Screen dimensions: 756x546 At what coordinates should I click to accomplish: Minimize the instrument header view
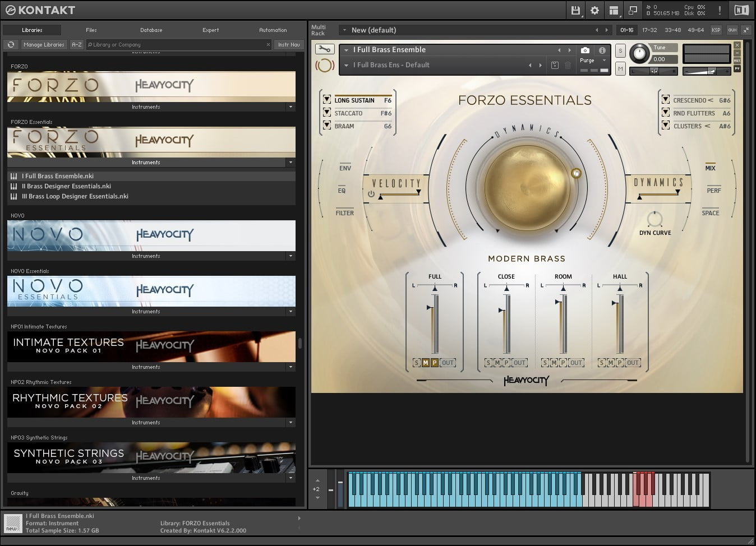coord(737,53)
